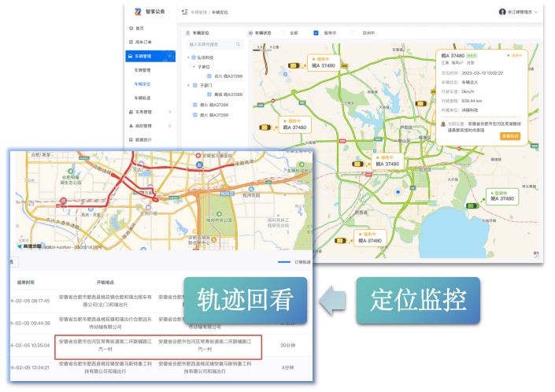Image resolution: width=555 pixels, height=392 pixels.
Task: Click the location pin icon beside 车辆定位 title
Action: tap(188, 33)
